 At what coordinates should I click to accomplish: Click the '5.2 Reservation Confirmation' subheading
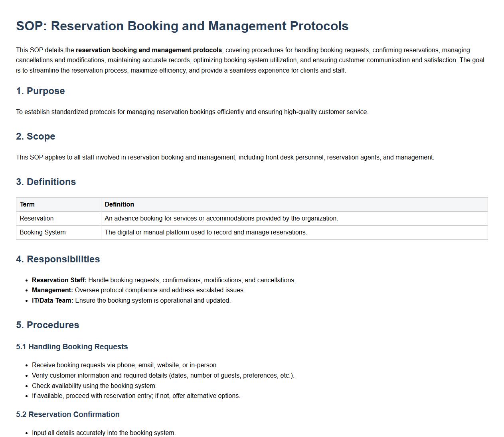pyautogui.click(x=68, y=415)
